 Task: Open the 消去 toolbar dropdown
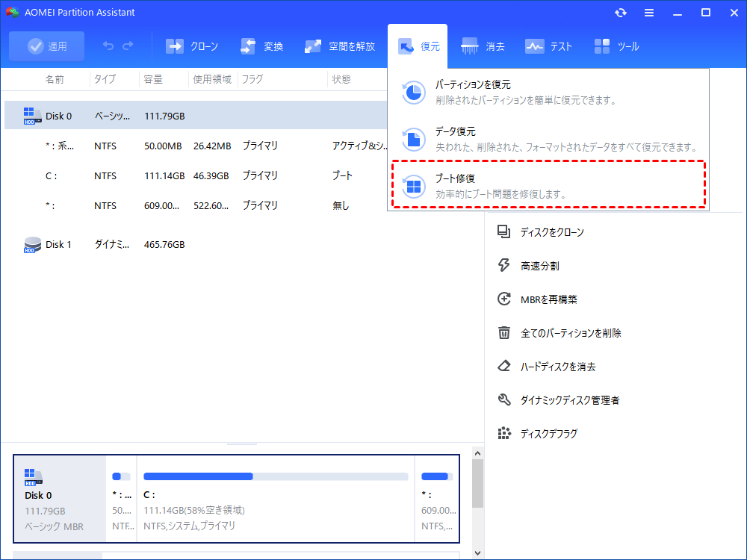tap(483, 46)
